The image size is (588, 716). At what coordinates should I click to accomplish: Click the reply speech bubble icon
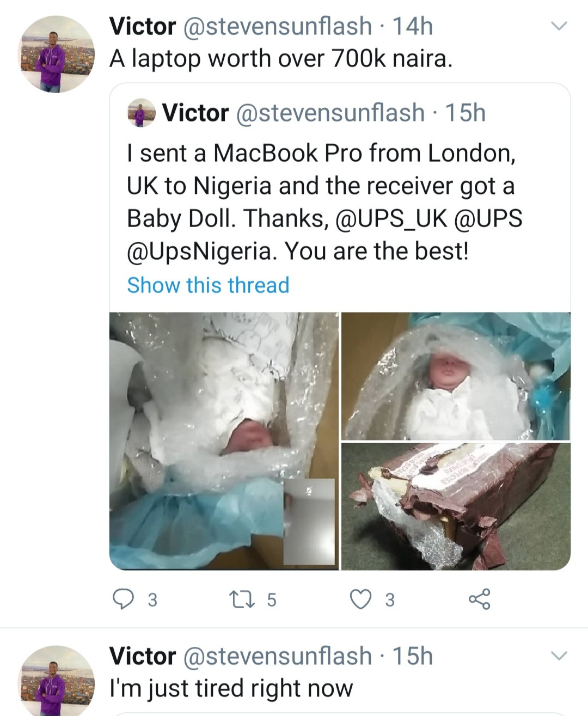click(x=123, y=599)
